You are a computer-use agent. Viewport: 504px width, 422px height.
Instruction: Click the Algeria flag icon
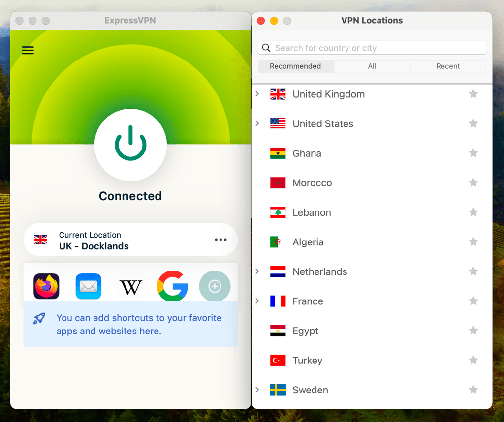pos(278,242)
